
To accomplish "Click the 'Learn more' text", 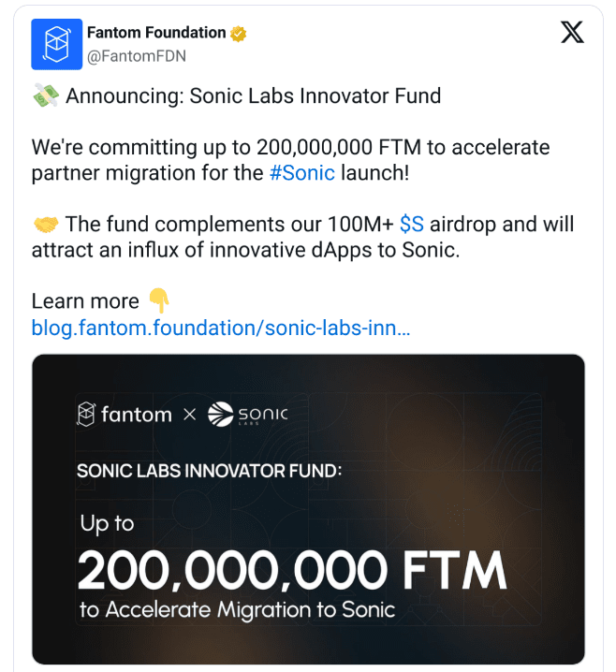I will (85, 301).
